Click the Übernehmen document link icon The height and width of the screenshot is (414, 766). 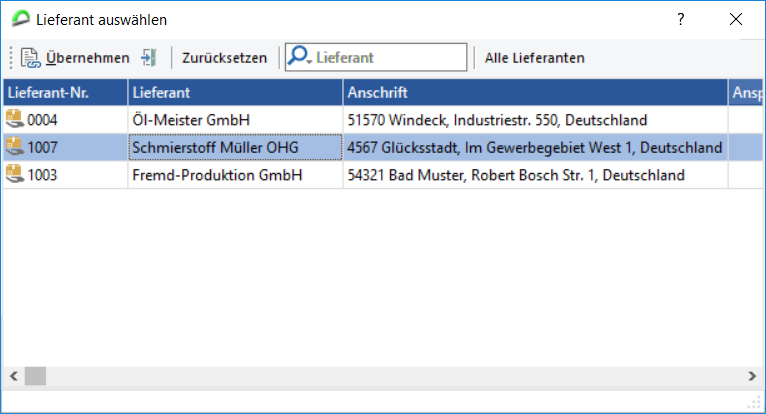[x=30, y=58]
